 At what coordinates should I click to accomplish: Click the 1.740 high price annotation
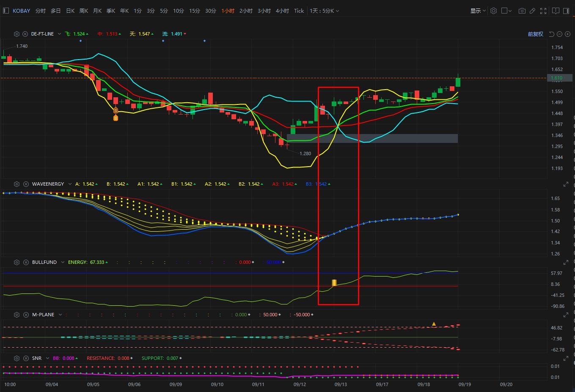[22, 46]
